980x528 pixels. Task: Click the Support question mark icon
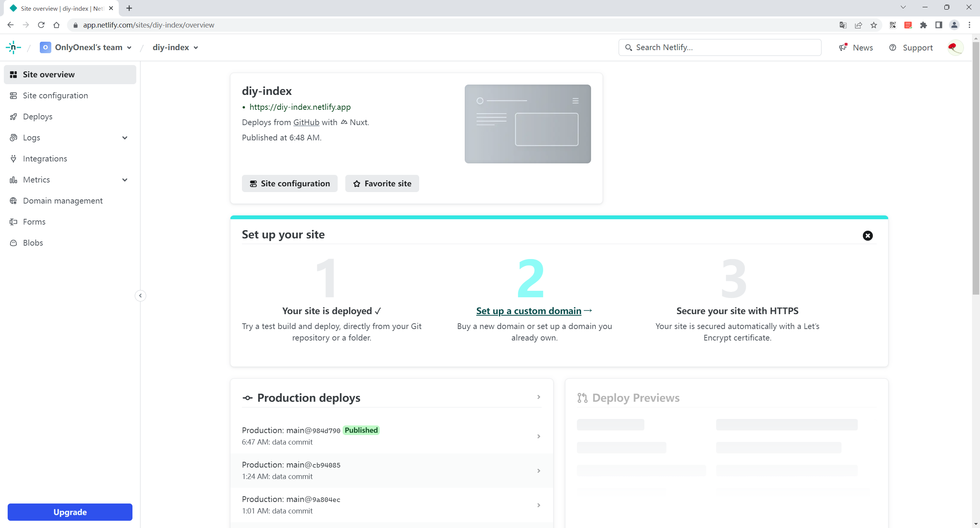pyautogui.click(x=892, y=47)
